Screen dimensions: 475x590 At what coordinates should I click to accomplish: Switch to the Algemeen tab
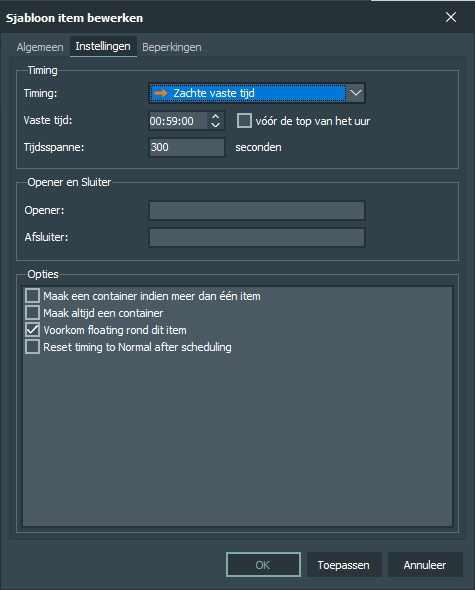[x=40, y=47]
